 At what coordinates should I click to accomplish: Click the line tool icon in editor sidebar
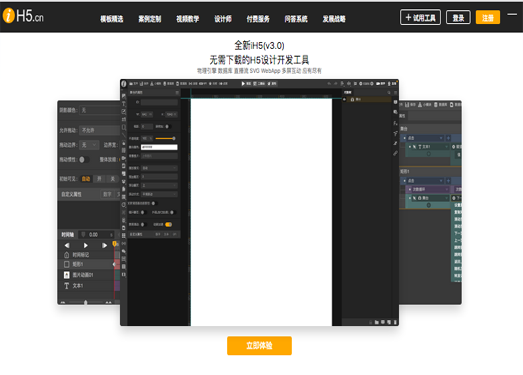(124, 135)
